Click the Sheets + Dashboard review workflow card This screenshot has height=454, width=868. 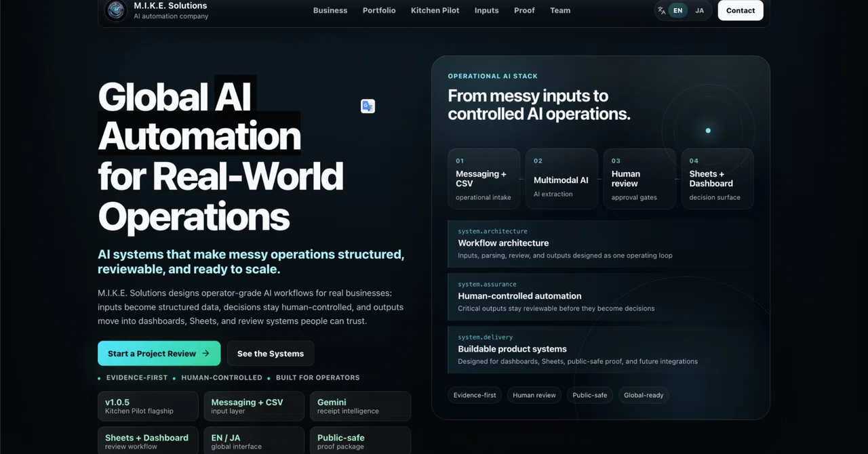pyautogui.click(x=148, y=440)
